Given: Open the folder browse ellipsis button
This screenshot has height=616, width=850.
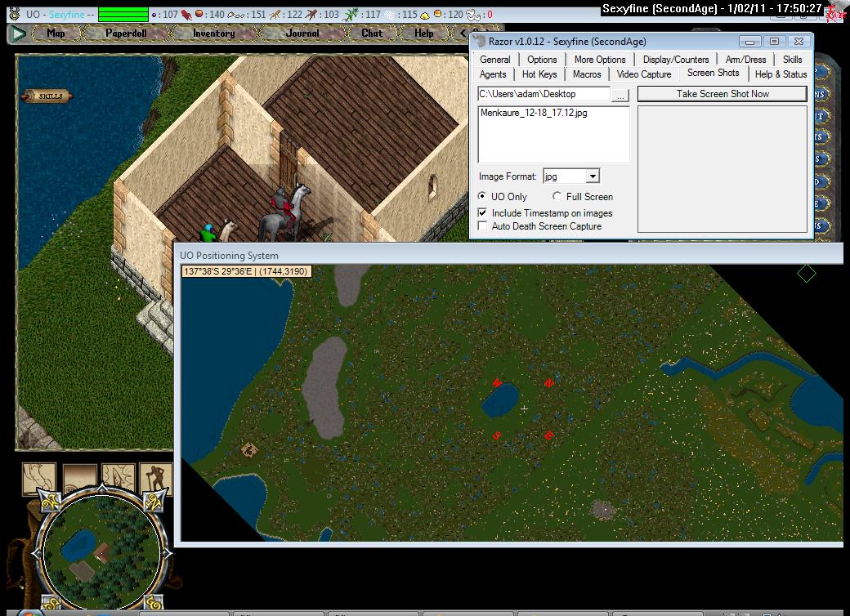Looking at the screenshot, I should coord(621,95).
